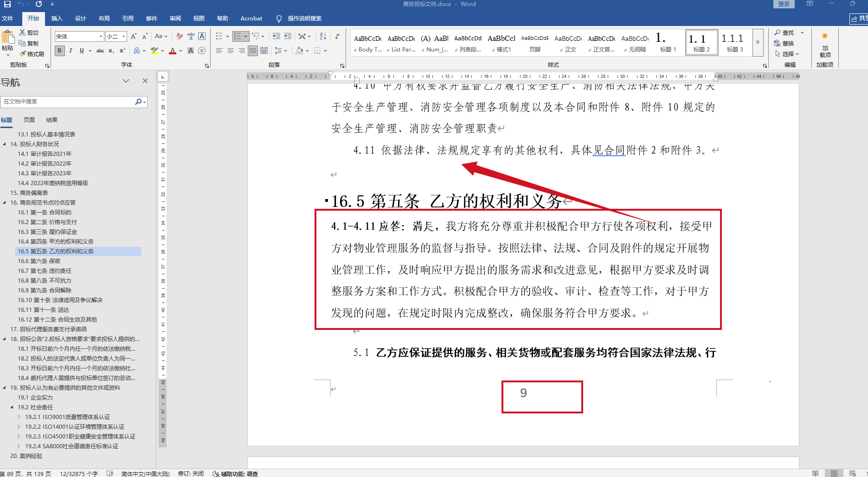The width and height of the screenshot is (868, 477).
Task: Click the Increase Indent icon
Action: [288, 36]
